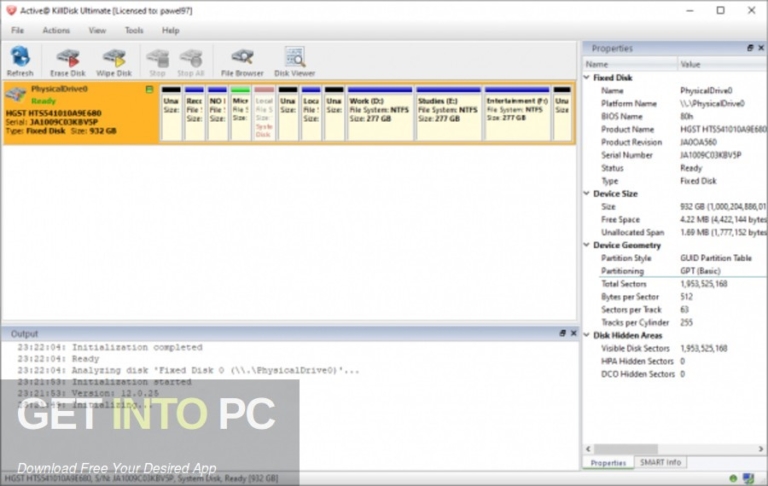768x486 pixels.
Task: Select the Serial Number property row
Action: [x=675, y=155]
